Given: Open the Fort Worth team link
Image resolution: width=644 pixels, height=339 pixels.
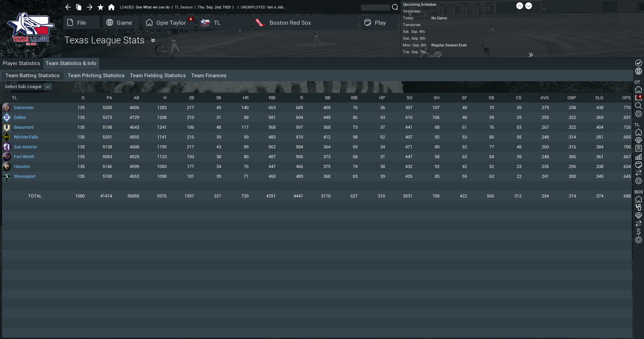Looking at the screenshot, I should 24,156.
